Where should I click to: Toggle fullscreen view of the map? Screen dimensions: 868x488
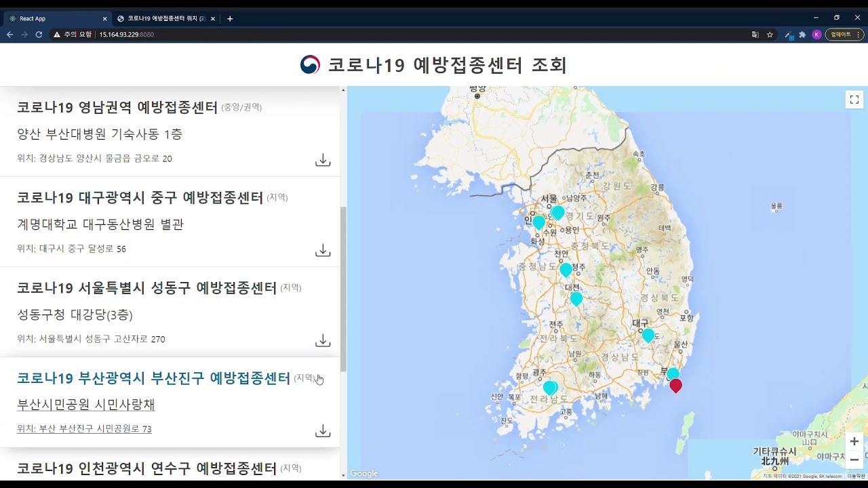pos(854,100)
